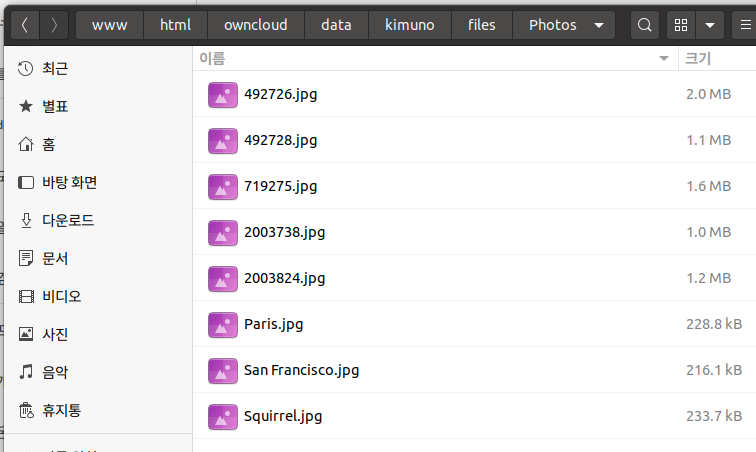Click the file name San Francisco.jpg

pos(301,370)
